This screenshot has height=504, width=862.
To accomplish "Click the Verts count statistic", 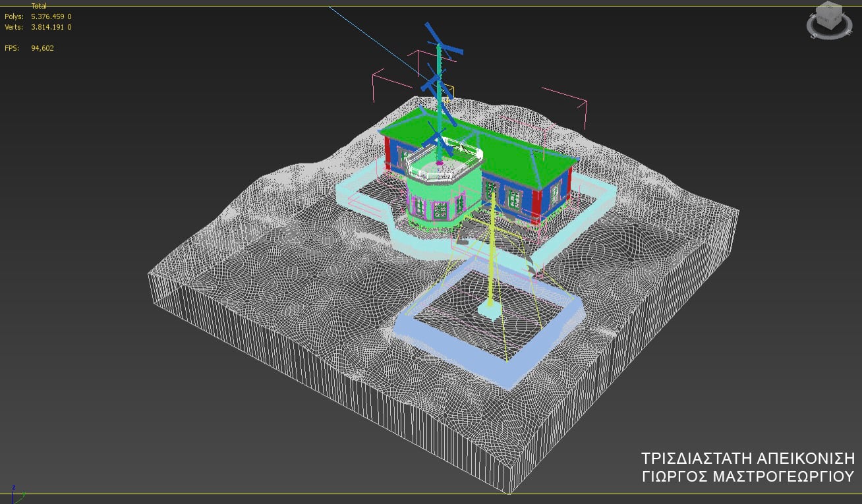I will tap(51, 27).
